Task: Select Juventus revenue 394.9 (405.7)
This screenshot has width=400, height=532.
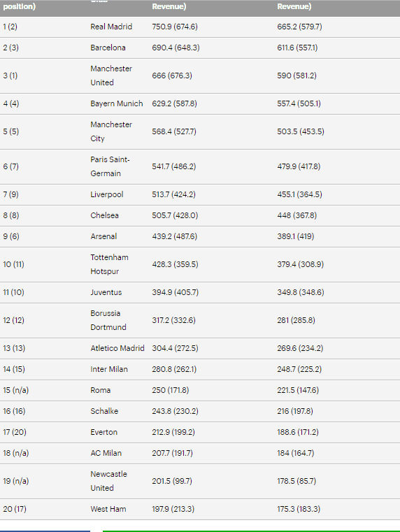Action: click(x=175, y=292)
